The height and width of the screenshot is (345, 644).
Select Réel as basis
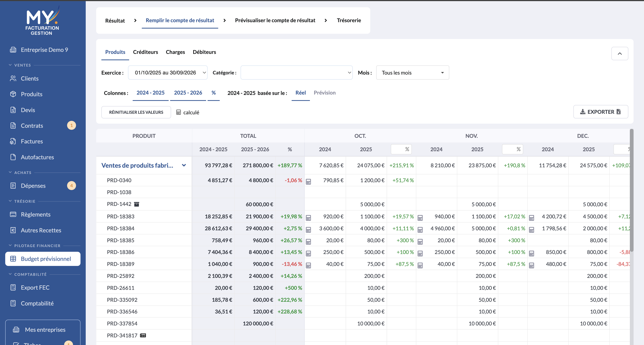point(301,93)
